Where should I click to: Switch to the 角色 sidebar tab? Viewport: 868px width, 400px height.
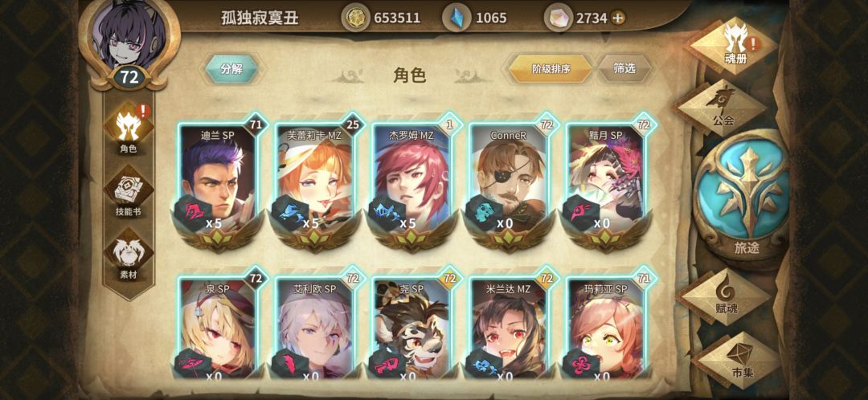click(129, 129)
